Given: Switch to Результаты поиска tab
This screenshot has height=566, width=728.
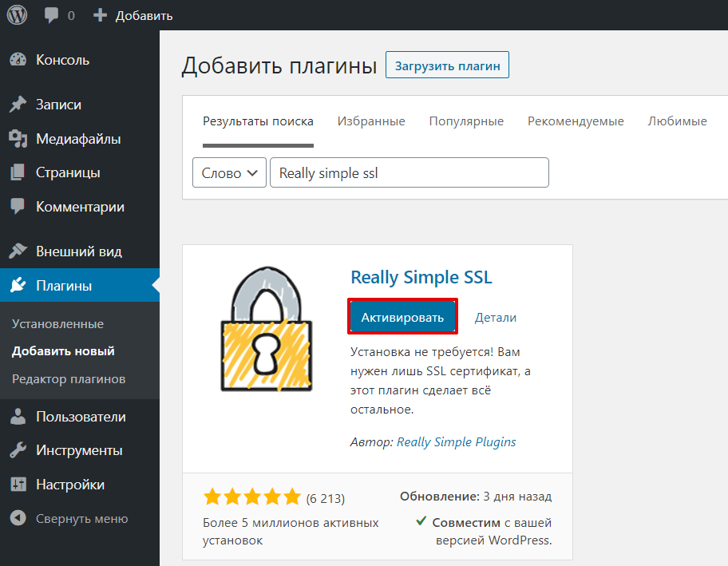Looking at the screenshot, I should click(258, 121).
